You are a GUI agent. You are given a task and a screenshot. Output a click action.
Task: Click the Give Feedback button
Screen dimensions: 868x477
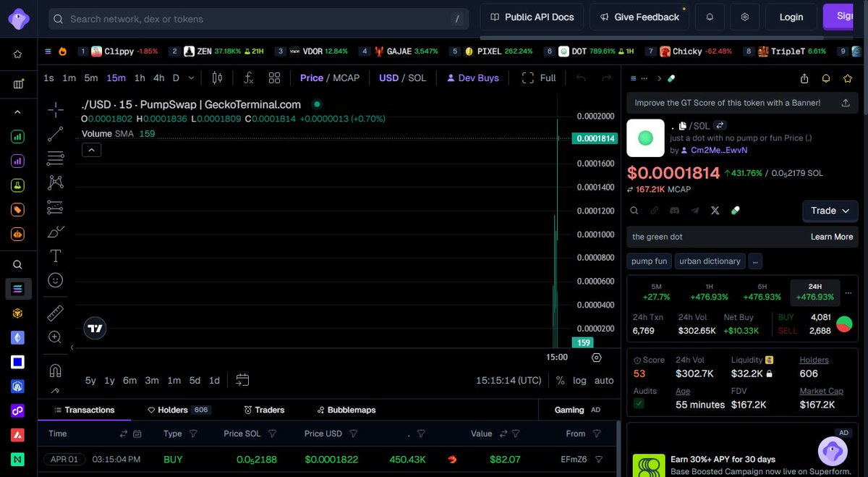click(639, 17)
